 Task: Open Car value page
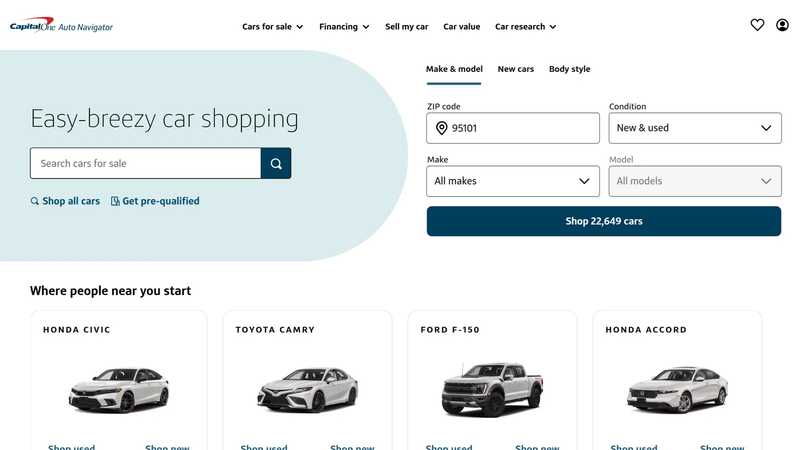tap(461, 27)
